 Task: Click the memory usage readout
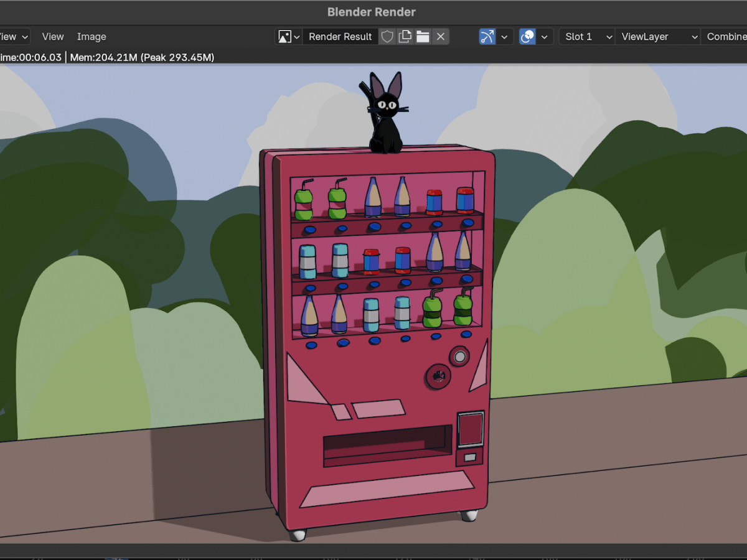pyautogui.click(x=142, y=57)
